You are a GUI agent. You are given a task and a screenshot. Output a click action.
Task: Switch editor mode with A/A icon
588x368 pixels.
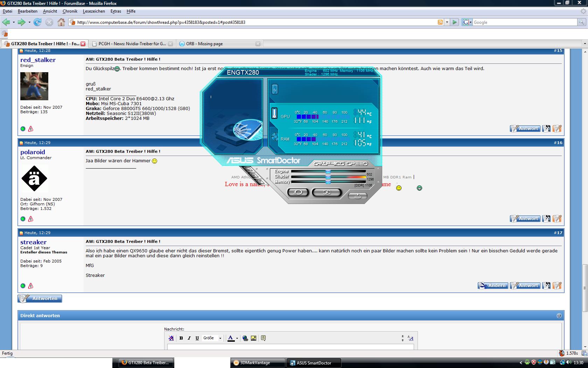tap(411, 338)
